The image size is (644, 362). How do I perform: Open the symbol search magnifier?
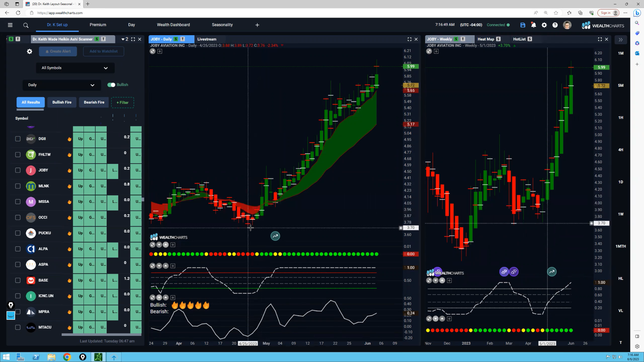pos(26,25)
